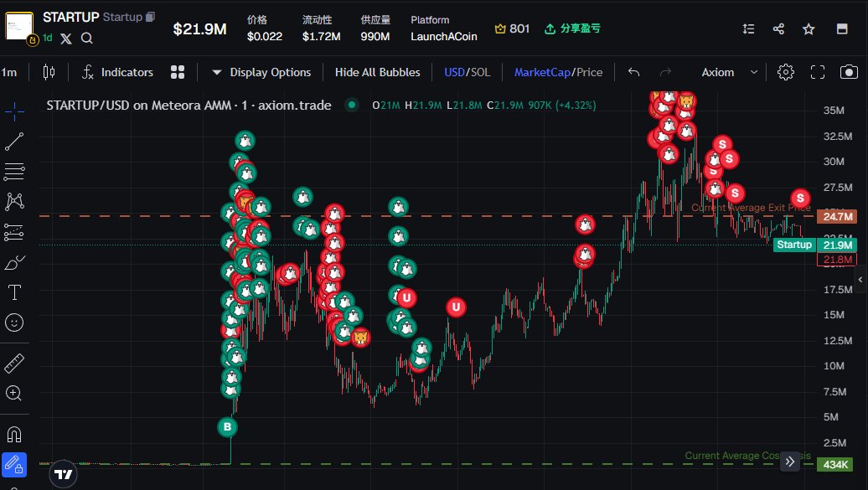Undo the last chart action
The width and height of the screenshot is (868, 490).
click(634, 72)
